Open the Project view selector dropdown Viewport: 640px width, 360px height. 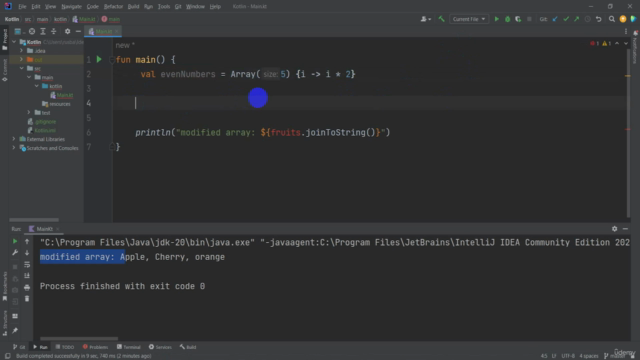click(x=19, y=31)
